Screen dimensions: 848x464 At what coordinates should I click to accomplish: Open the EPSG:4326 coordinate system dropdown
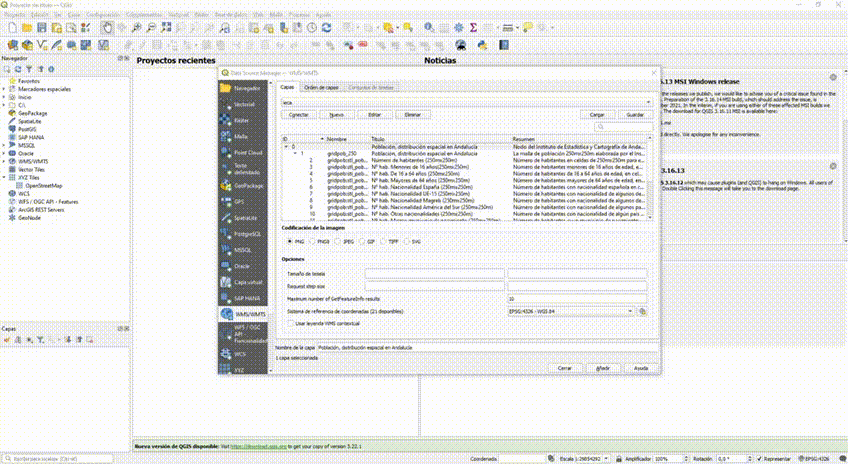(x=570, y=311)
